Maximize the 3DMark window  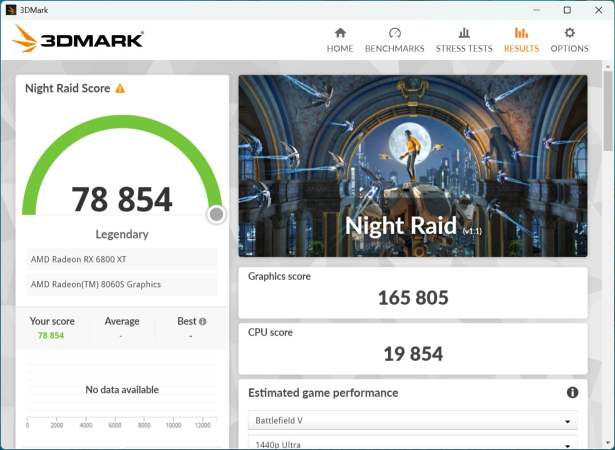(x=567, y=9)
